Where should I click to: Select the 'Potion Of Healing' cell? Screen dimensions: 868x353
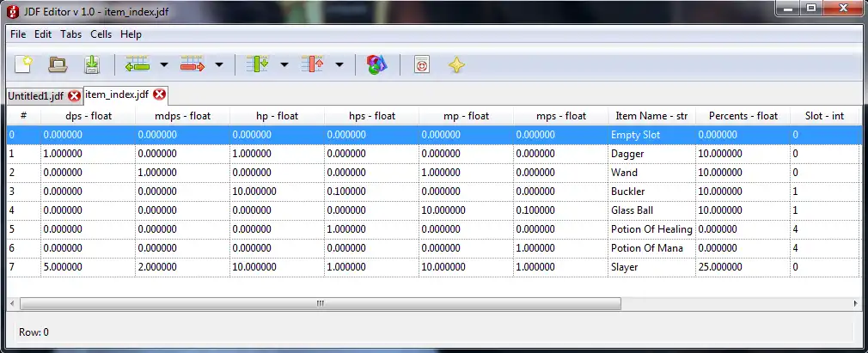651,229
